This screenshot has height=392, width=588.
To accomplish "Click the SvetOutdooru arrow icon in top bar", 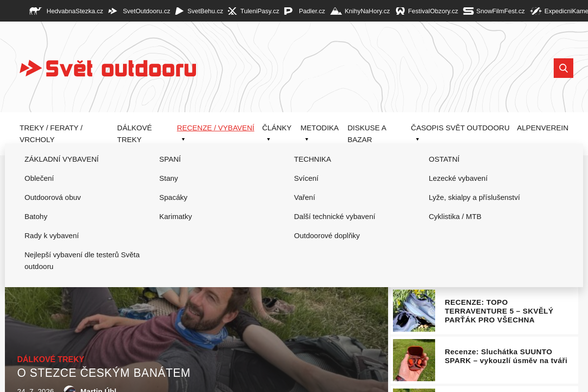I will 113,11.
